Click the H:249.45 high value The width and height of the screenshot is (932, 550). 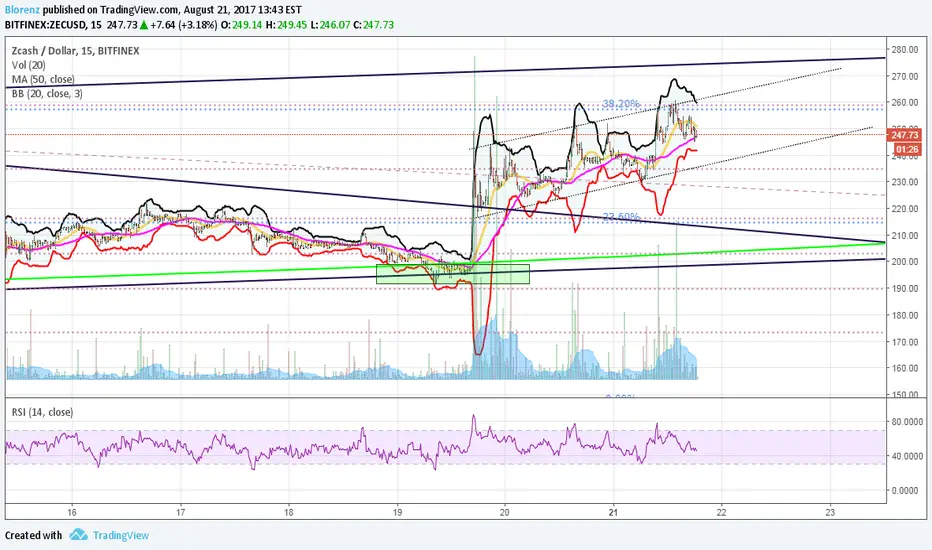click(286, 25)
